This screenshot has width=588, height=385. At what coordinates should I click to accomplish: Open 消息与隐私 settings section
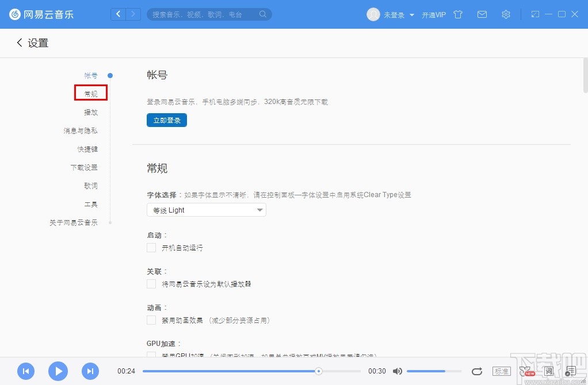pyautogui.click(x=80, y=130)
